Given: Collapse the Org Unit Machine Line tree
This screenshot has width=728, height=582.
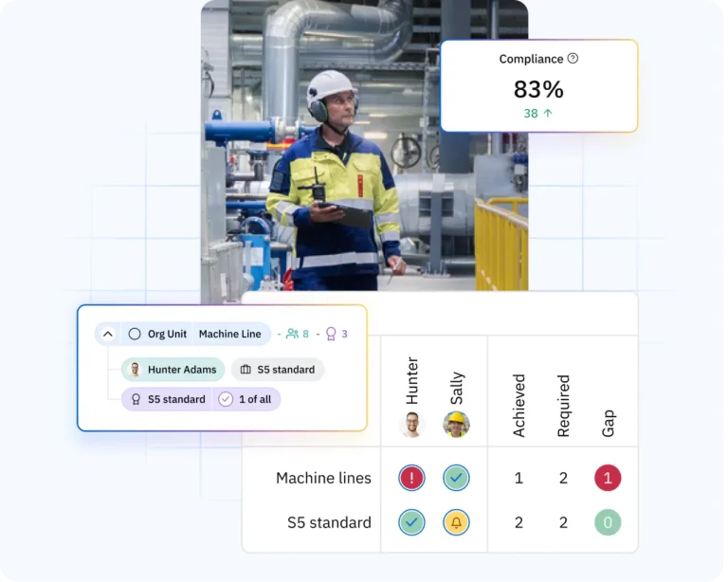Looking at the screenshot, I should tap(108, 334).
